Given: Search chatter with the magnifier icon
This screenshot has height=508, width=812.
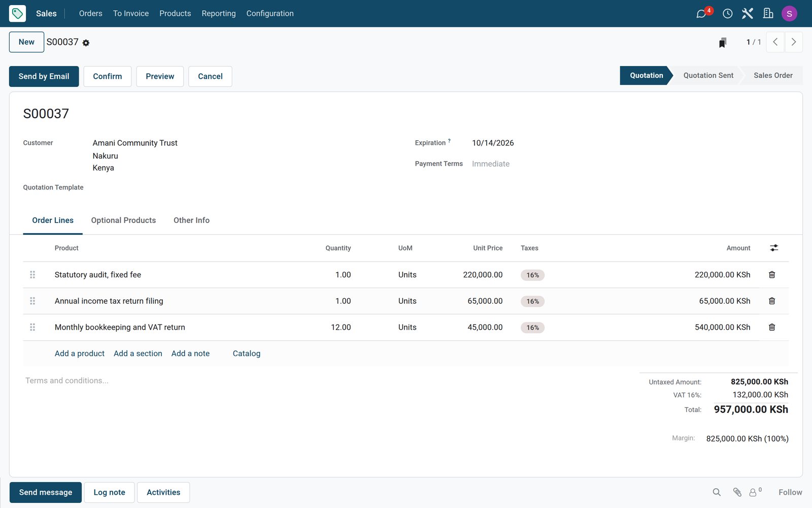Looking at the screenshot, I should tap(717, 492).
